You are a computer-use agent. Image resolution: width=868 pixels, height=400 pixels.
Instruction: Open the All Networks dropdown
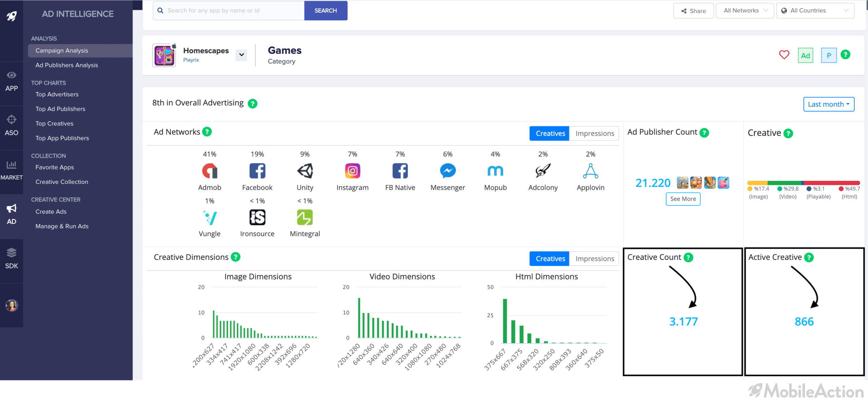(745, 10)
